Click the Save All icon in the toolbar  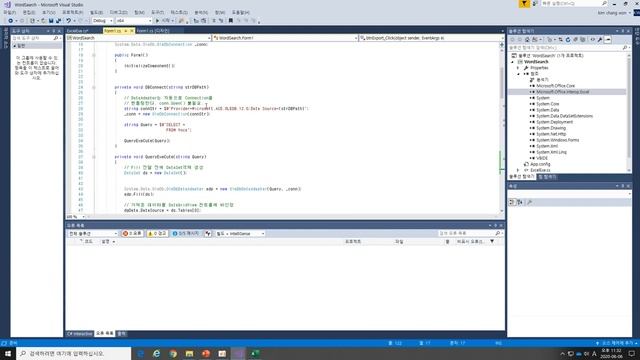click(x=58, y=20)
